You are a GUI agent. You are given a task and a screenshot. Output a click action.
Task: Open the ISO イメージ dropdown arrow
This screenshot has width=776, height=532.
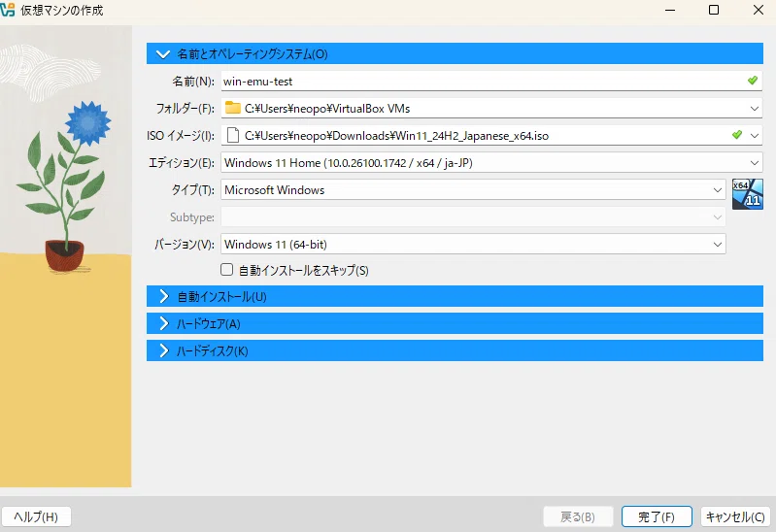tap(755, 135)
